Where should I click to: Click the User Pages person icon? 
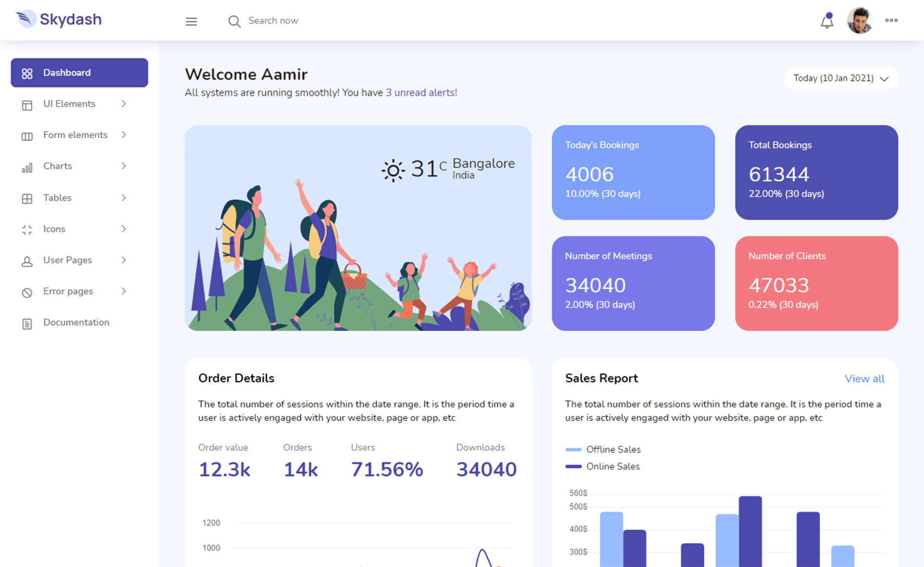(x=27, y=261)
